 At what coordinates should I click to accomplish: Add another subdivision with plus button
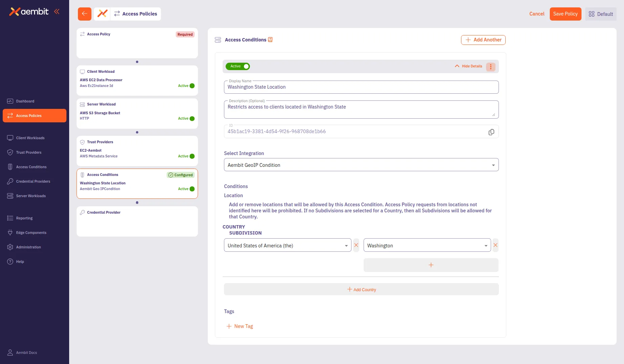click(x=431, y=265)
